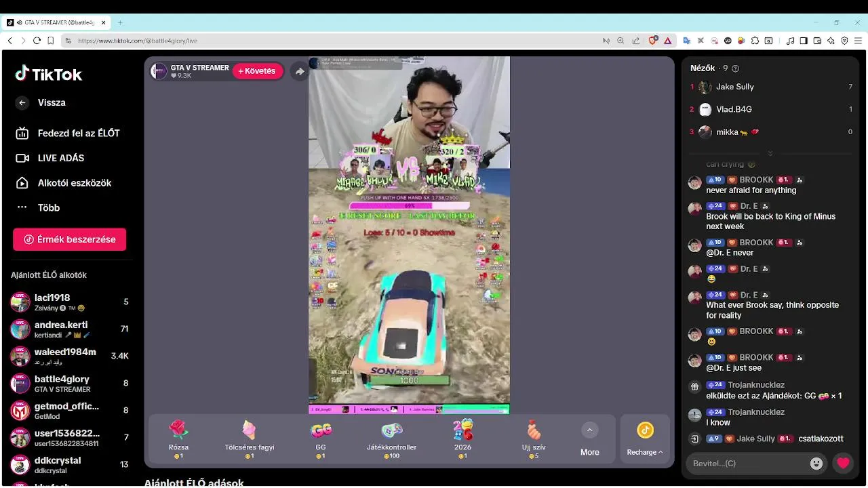Expand More gifts
Screen dimensions: 868x488
coord(589,439)
